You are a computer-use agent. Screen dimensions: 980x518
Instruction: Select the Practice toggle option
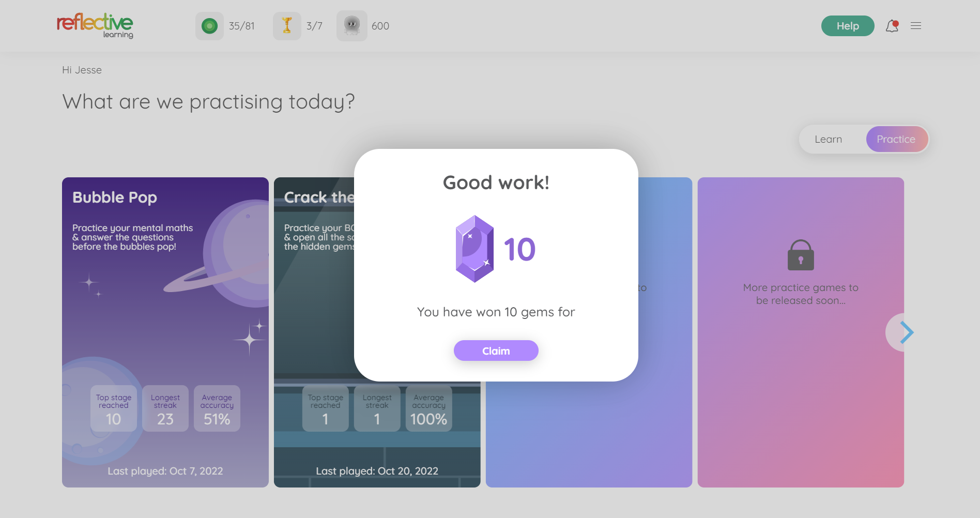(x=896, y=139)
